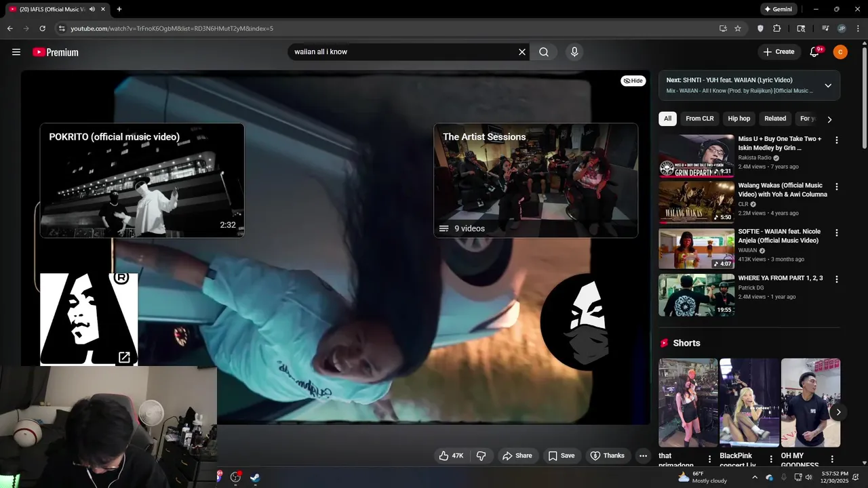Save video to a playlist
Screen dimensions: 868x488
tap(561, 455)
